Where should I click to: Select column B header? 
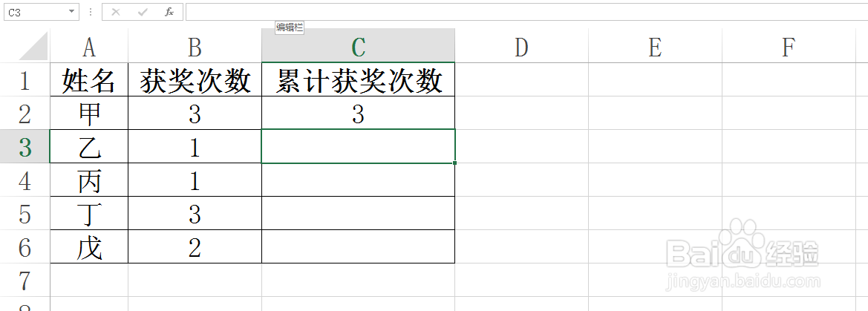coord(195,47)
